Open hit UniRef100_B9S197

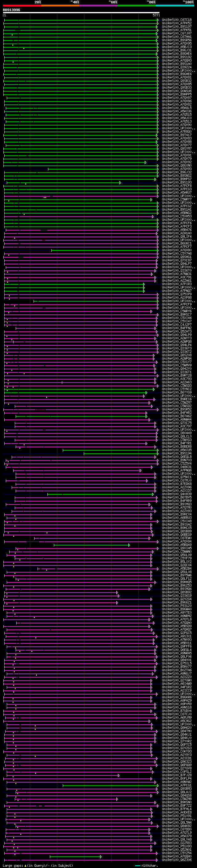coord(177,26)
